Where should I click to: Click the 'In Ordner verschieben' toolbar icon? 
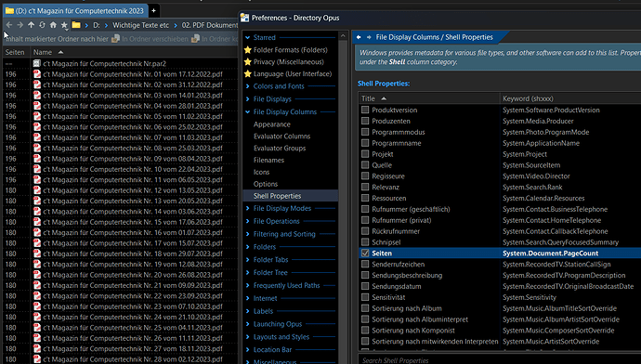pyautogui.click(x=116, y=39)
